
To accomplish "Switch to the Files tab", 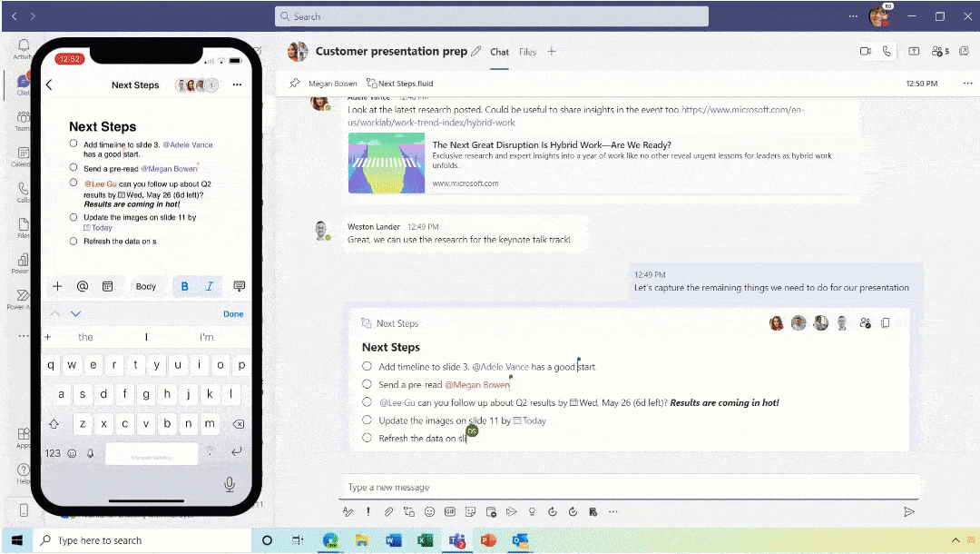I will (x=527, y=52).
